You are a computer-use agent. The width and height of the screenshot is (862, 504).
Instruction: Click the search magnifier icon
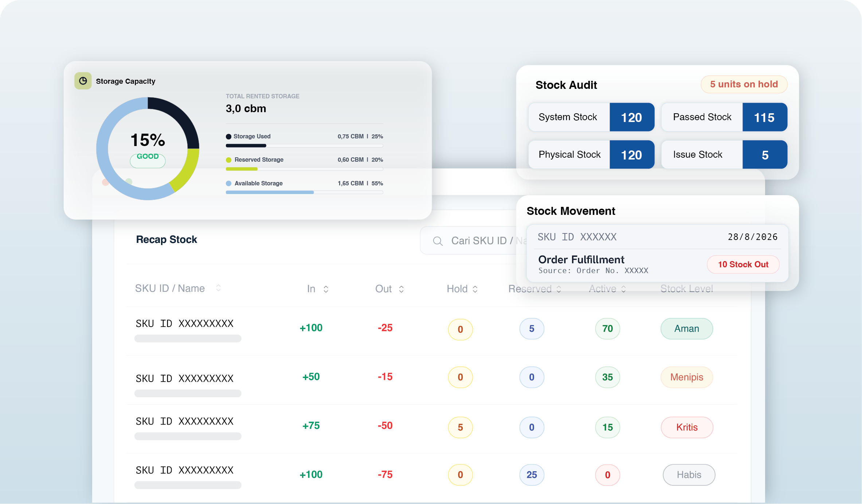(438, 241)
